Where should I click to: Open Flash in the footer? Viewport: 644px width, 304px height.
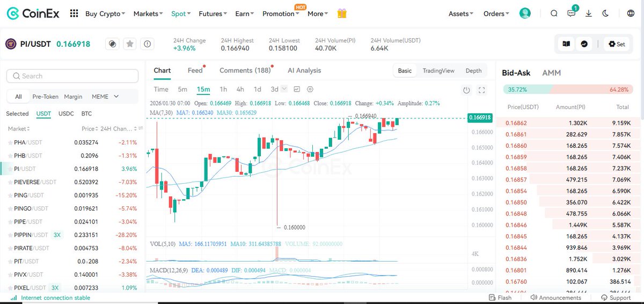point(500,298)
